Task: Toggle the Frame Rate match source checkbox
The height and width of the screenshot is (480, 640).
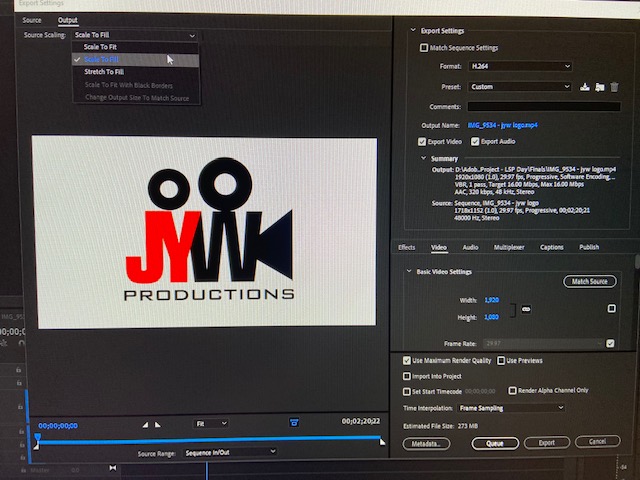Action: 610,343
